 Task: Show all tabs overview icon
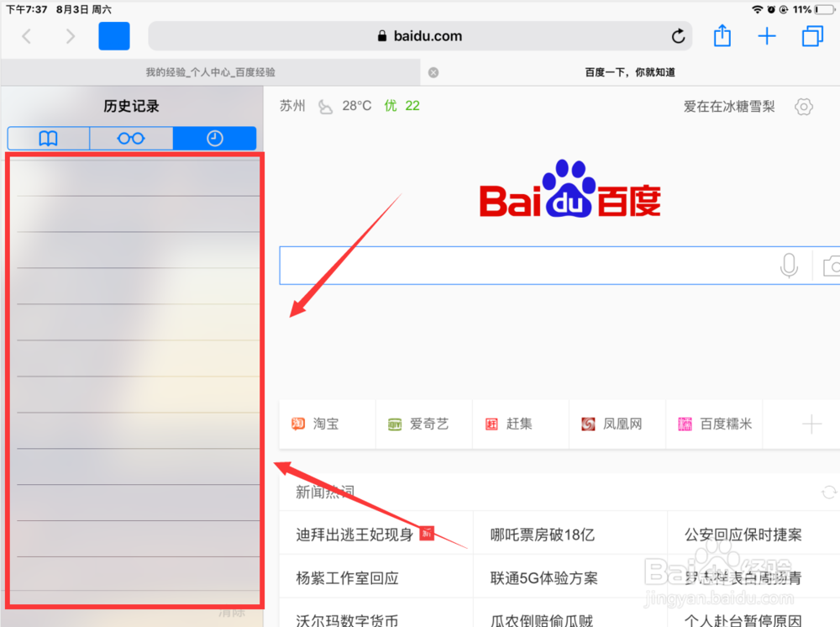[x=812, y=36]
